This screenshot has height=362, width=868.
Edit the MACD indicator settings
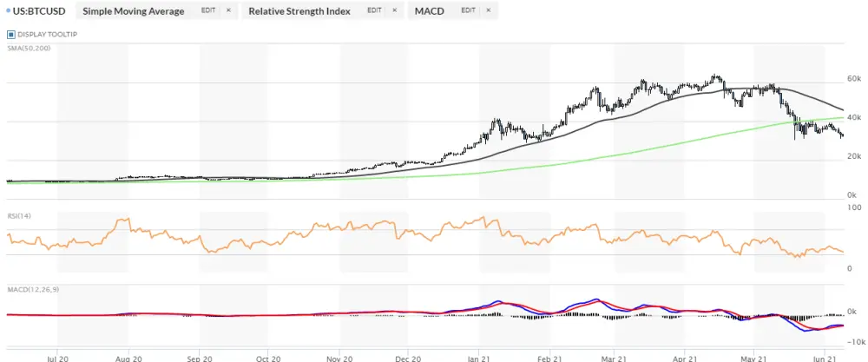click(x=469, y=10)
